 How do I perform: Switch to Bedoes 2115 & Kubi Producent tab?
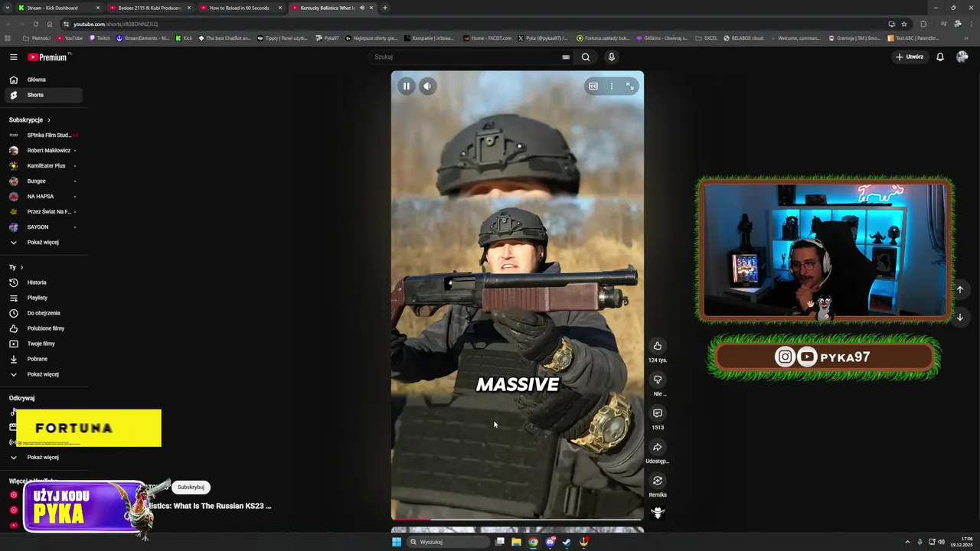(149, 8)
